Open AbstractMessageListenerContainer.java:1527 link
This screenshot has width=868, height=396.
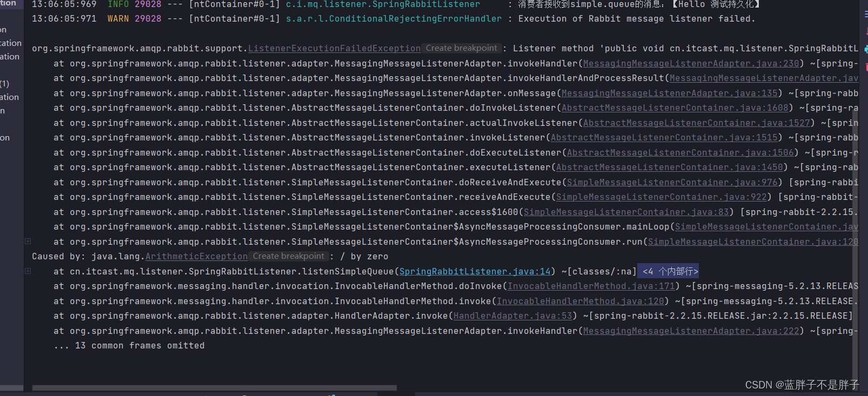pyautogui.click(x=696, y=123)
